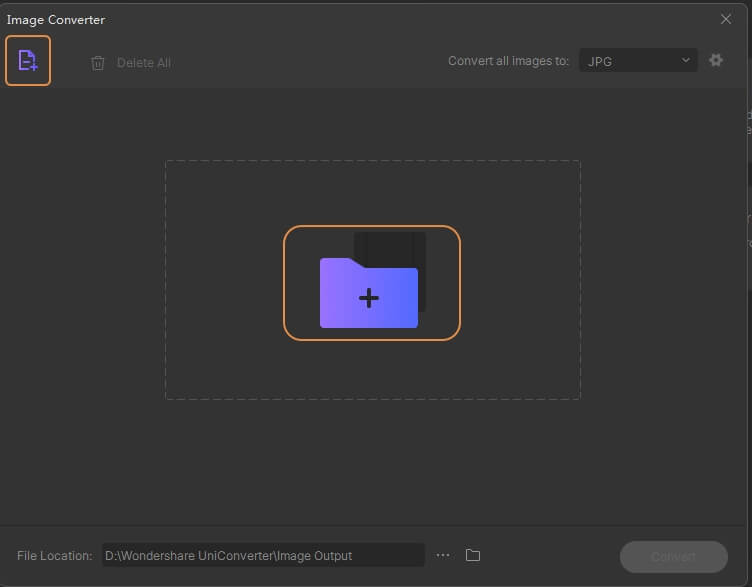Click the Image Converter title text
The height and width of the screenshot is (587, 752).
(x=56, y=20)
